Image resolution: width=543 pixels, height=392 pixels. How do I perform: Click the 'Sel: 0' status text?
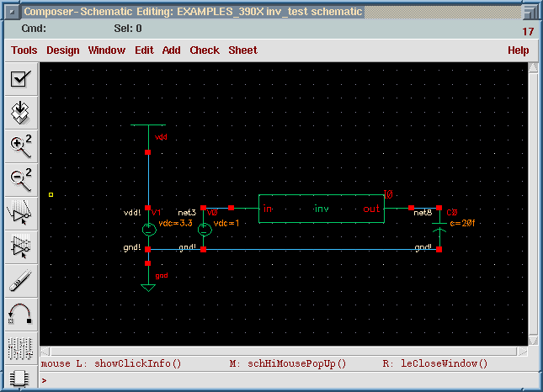click(x=128, y=29)
